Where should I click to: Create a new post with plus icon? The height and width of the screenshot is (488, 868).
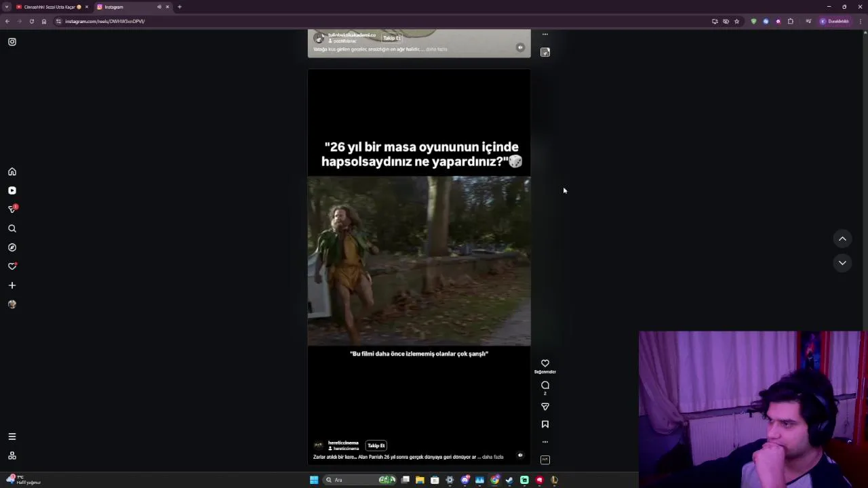(12, 285)
